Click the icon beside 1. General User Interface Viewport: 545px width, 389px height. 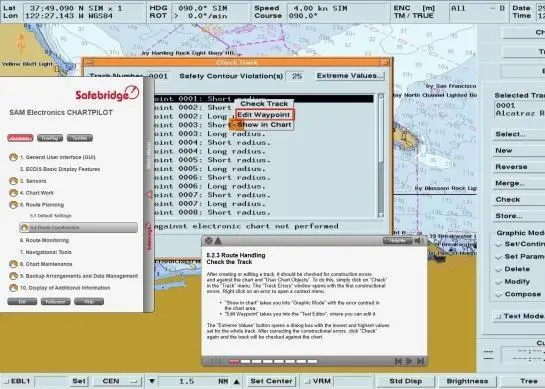tap(13, 157)
